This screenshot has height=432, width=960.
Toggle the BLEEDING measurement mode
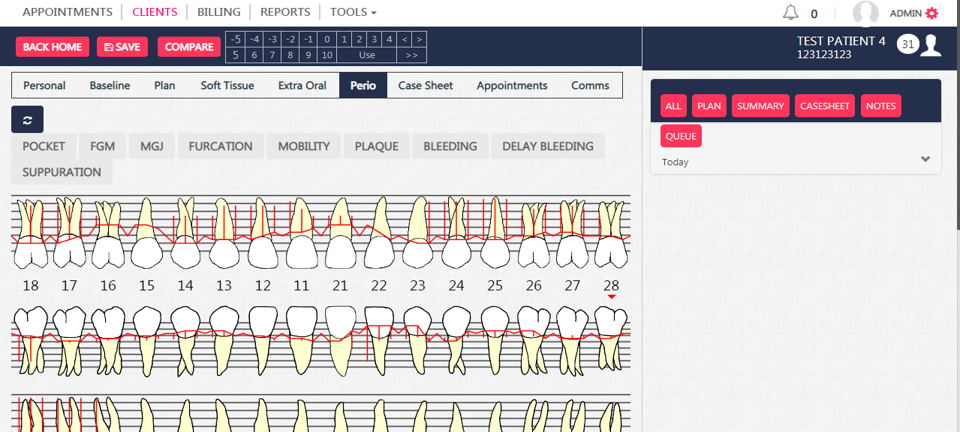point(450,146)
